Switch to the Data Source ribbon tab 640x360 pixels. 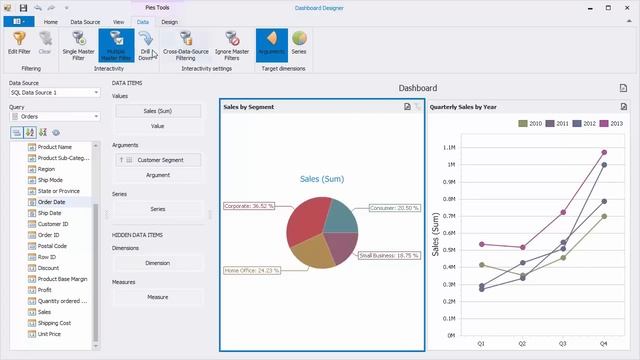point(85,22)
